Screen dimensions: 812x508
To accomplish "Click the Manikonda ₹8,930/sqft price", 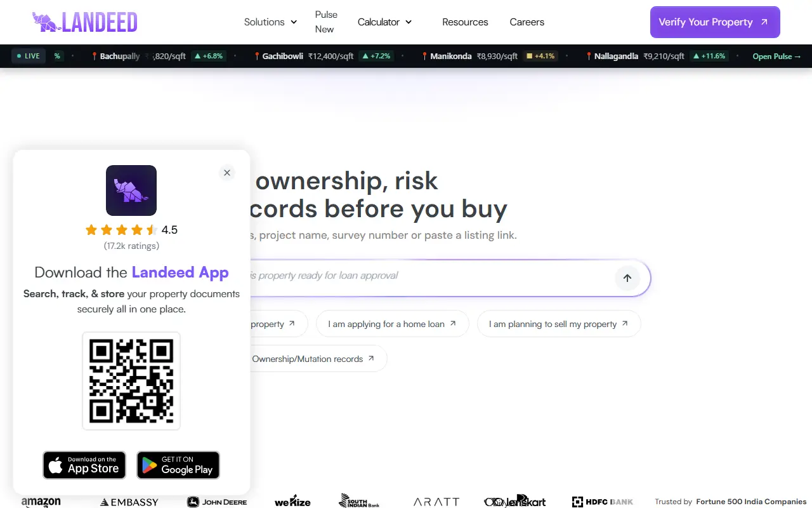I will click(497, 56).
